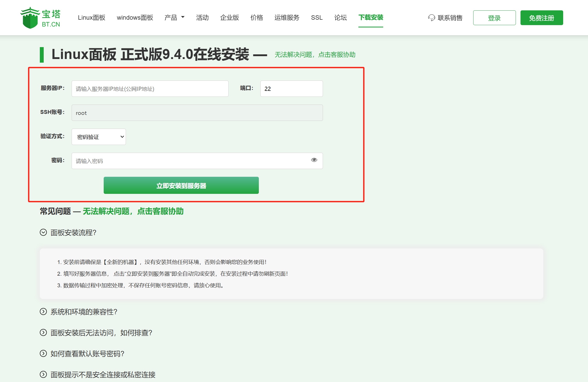588x382 pixels.
Task: Click into the 端口 port field
Action: click(291, 89)
